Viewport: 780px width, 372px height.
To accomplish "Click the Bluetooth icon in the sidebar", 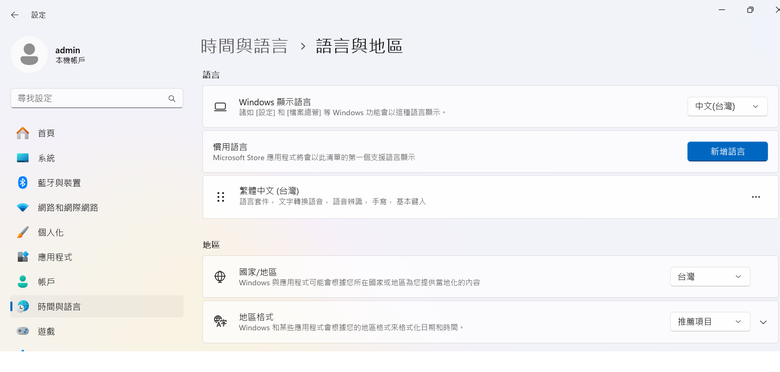I will [22, 183].
